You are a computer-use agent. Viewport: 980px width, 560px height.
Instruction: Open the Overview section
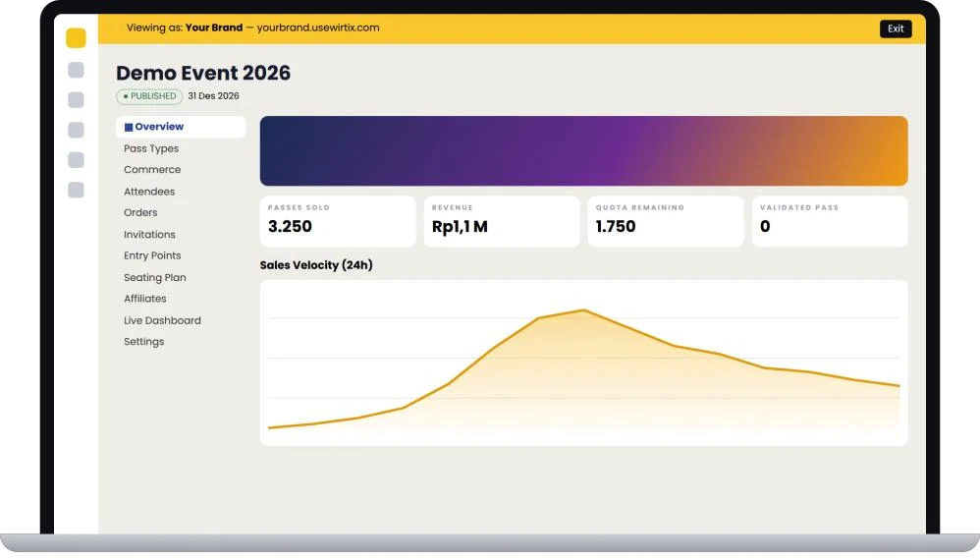(x=181, y=127)
